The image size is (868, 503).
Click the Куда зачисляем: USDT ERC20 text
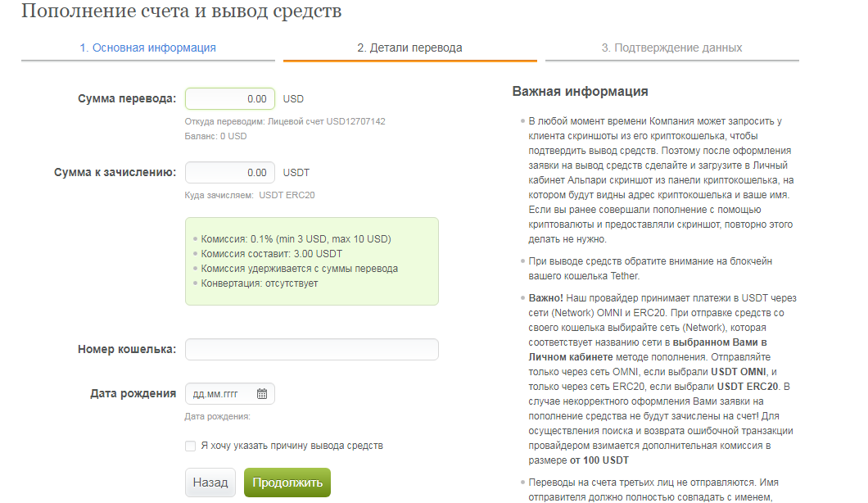(250, 195)
